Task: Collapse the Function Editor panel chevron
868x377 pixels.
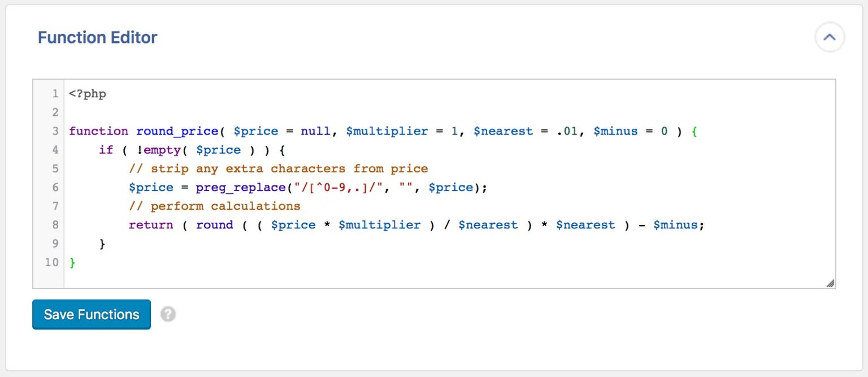Action: (829, 38)
